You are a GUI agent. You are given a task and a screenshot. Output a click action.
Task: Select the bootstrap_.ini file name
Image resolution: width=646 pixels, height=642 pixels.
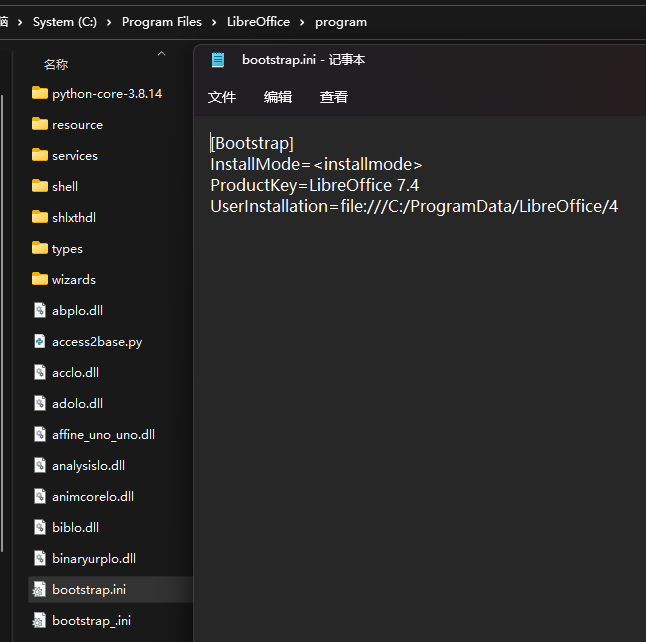(91, 621)
